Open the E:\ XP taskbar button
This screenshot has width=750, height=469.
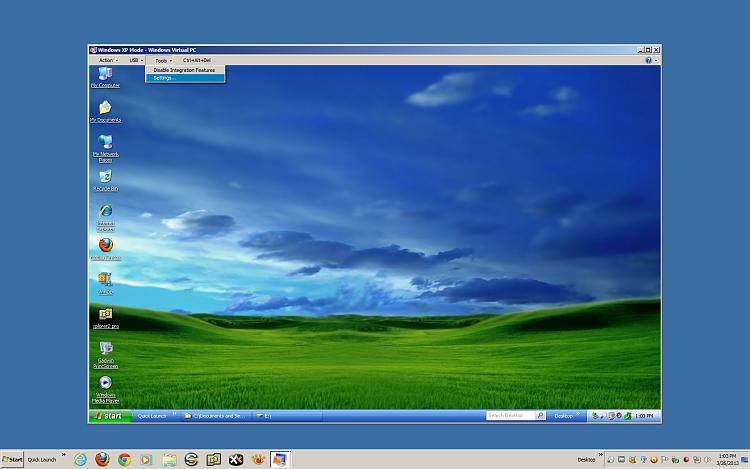pyautogui.click(x=288, y=416)
